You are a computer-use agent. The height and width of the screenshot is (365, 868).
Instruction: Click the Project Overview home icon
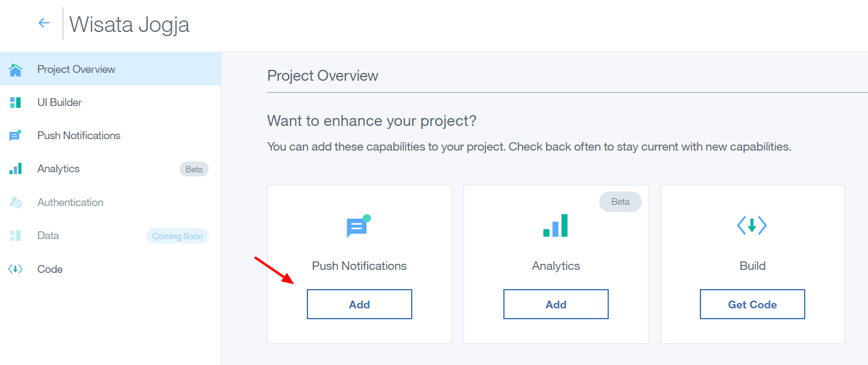click(16, 70)
